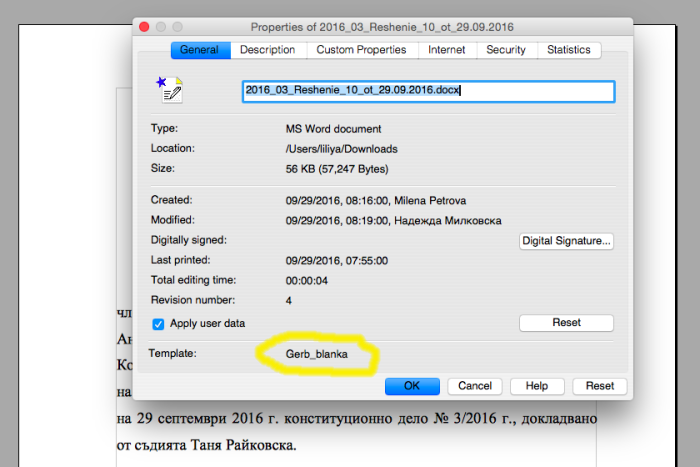The width and height of the screenshot is (700, 467).
Task: Open Help for the properties dialog
Action: (x=537, y=386)
